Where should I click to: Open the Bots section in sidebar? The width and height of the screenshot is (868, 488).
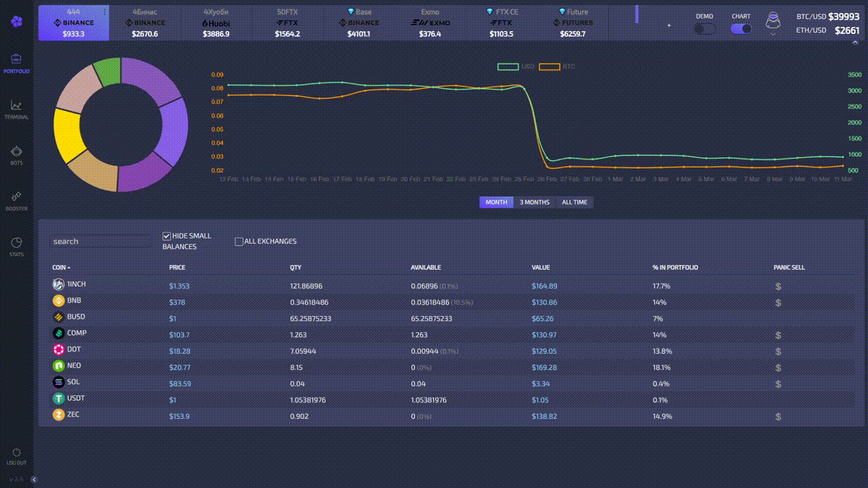[x=16, y=155]
